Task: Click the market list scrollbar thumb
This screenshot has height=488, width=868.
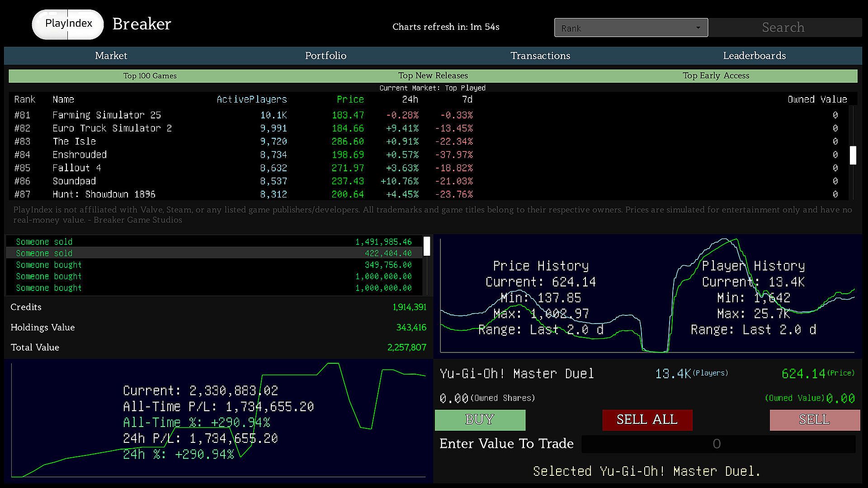Action: 853,155
